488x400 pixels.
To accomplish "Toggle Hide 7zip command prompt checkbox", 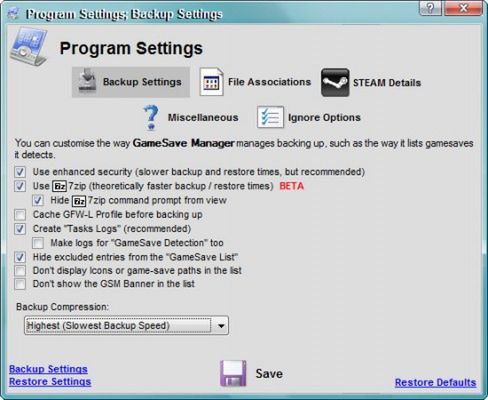I will 38,200.
